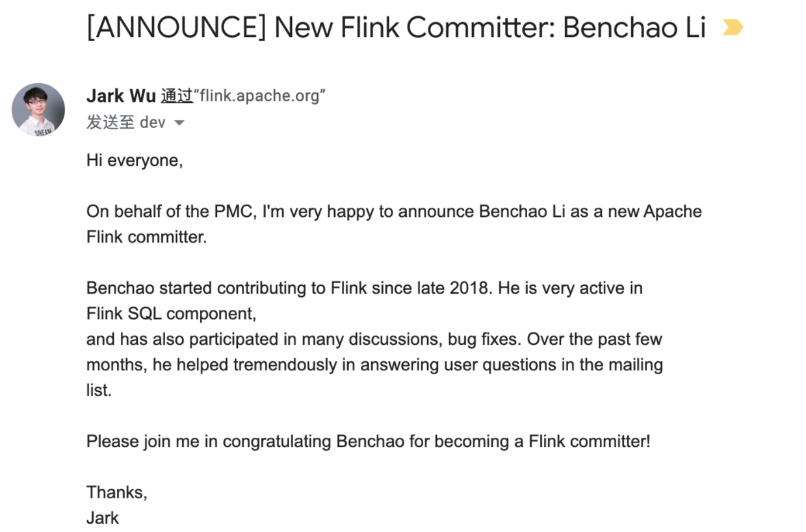806x532 pixels.
Task: Click the greeting line Hi everyone
Action: pyautogui.click(x=134, y=160)
